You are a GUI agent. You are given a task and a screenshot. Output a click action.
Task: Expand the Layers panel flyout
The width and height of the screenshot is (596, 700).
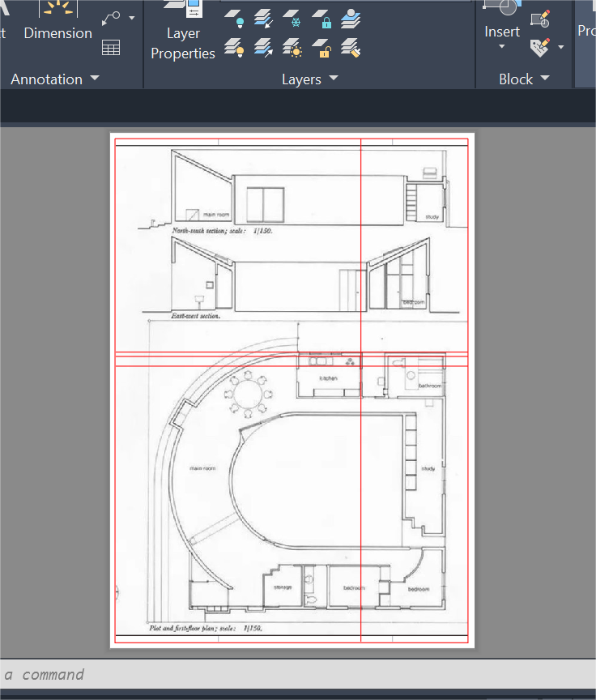click(334, 79)
